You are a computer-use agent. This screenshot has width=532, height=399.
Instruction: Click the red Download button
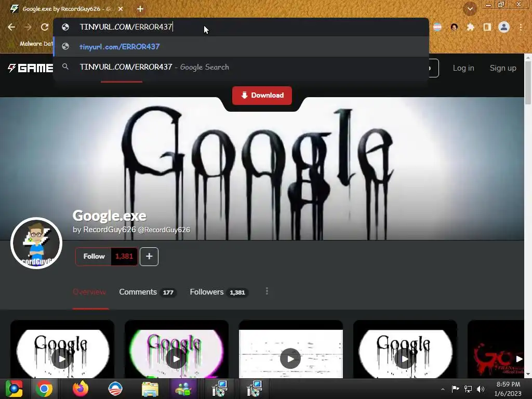[x=262, y=96]
